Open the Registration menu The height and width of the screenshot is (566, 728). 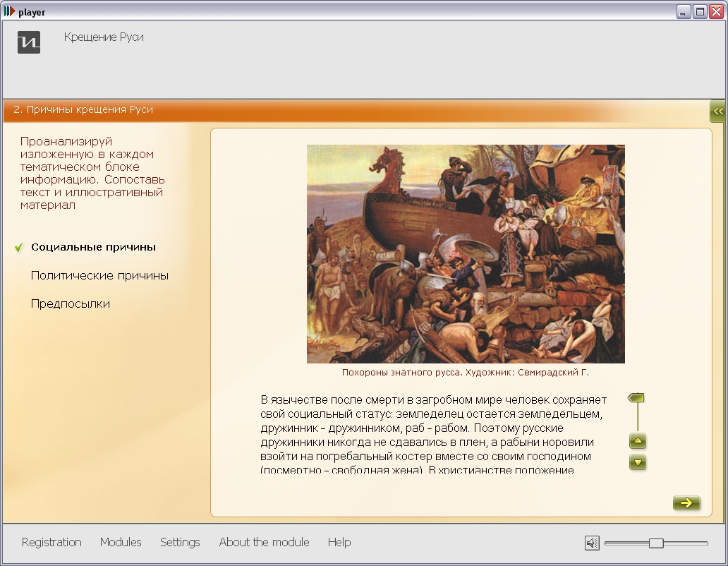[51, 542]
